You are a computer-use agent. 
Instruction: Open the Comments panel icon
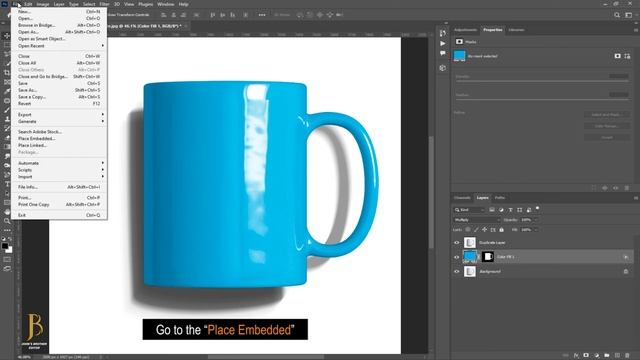tap(443, 53)
